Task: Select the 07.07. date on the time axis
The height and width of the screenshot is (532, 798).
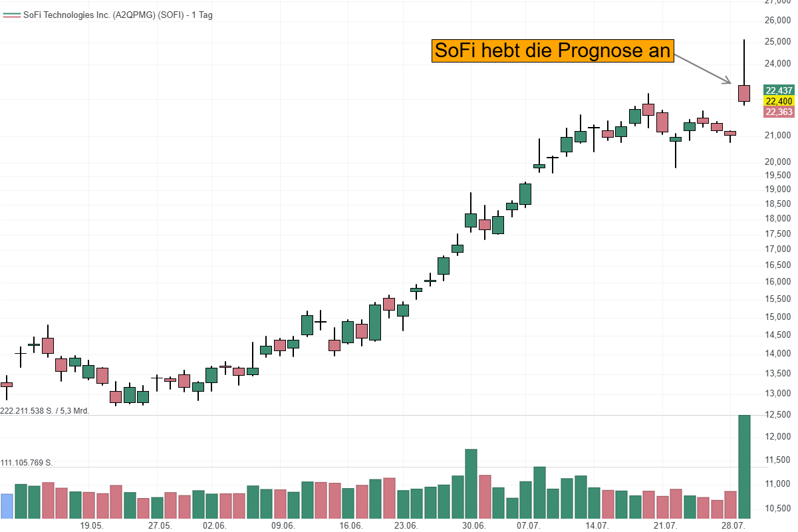Action: pyautogui.click(x=529, y=525)
